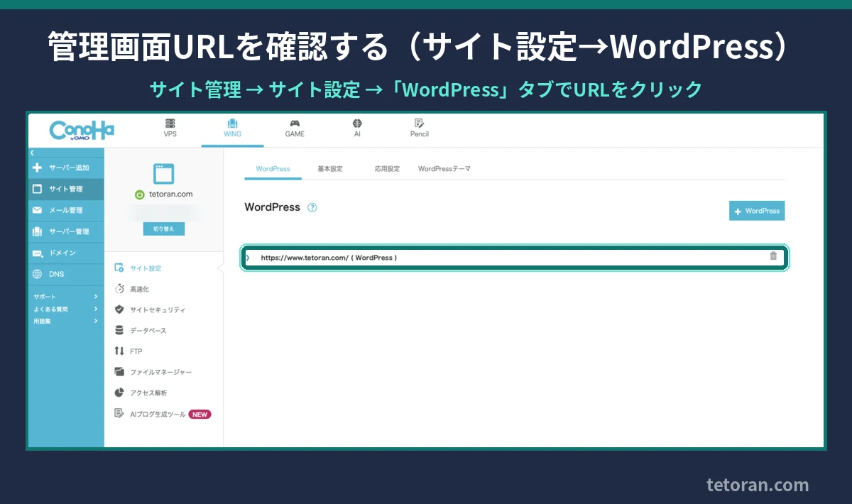Click the tetoran.com domain name text
852x504 pixels.
170,195
